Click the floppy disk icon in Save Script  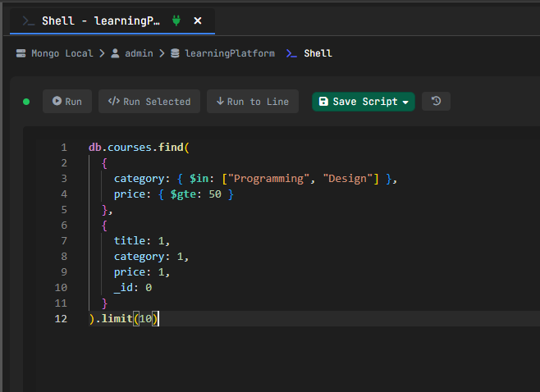(323, 101)
